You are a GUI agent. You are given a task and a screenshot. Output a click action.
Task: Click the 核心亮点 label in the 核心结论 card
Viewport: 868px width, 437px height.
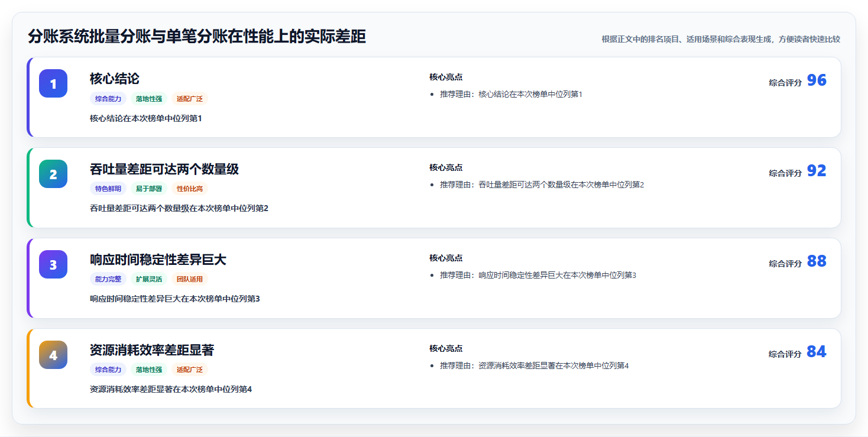click(x=446, y=77)
